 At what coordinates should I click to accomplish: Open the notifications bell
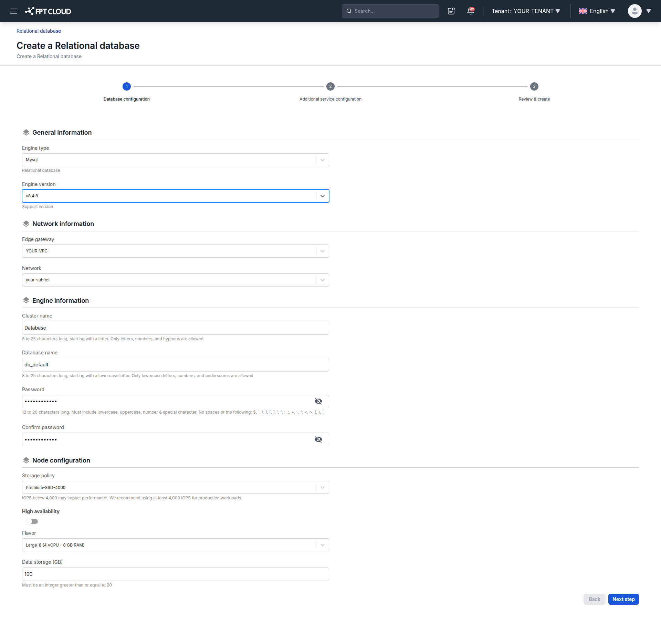point(470,11)
